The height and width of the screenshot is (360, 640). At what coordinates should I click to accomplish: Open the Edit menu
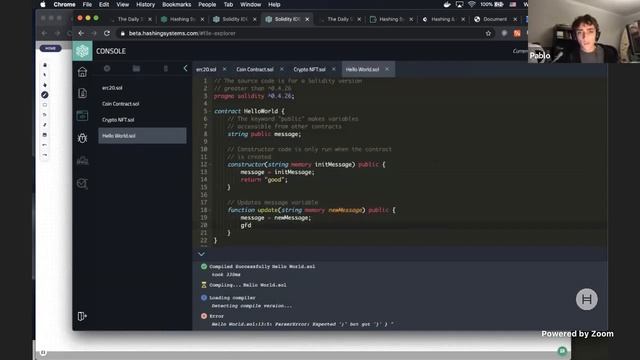click(104, 4)
